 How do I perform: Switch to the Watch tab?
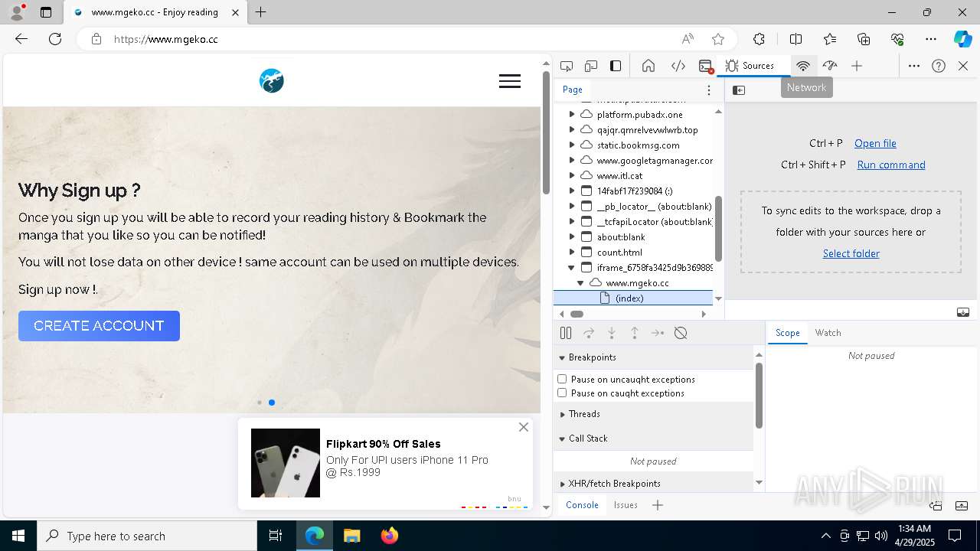point(828,333)
